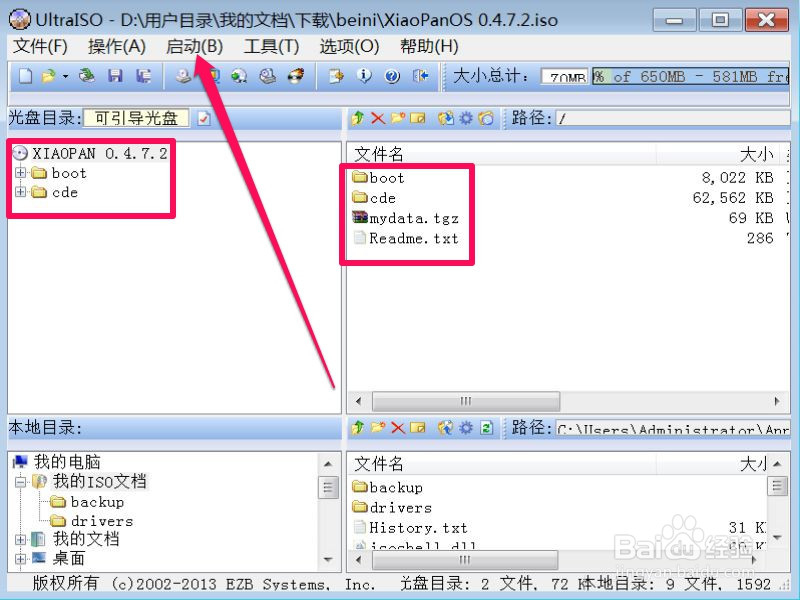The image size is (800, 600).
Task: Click the 文件名 column header in local file list
Action: pos(379,464)
